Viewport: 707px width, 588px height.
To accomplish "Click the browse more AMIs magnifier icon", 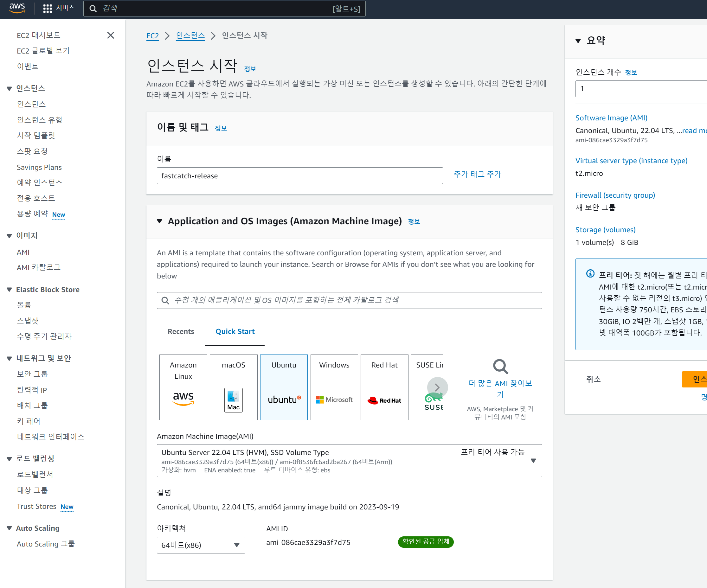I will point(500,367).
